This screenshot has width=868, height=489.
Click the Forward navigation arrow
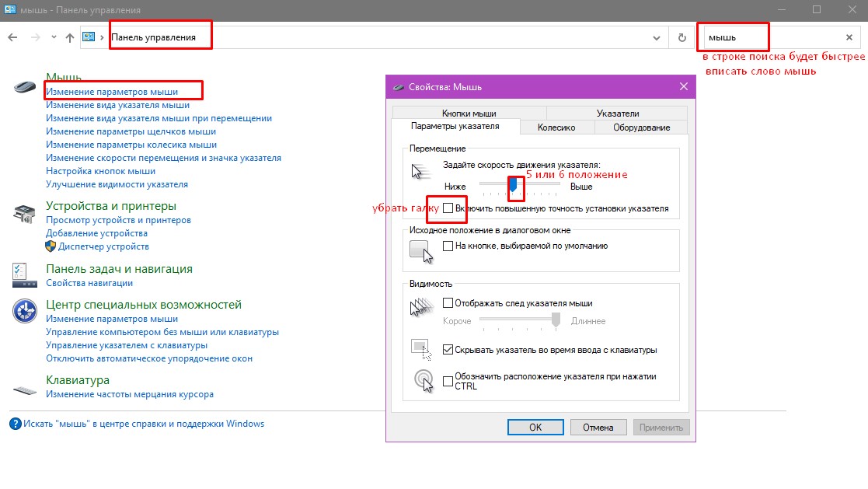pyautogui.click(x=35, y=37)
